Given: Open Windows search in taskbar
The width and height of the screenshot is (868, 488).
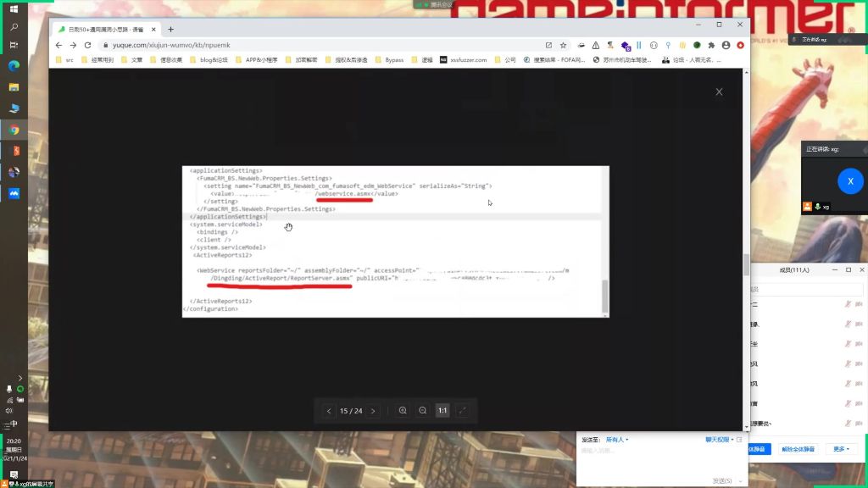Looking at the screenshot, I should tap(14, 27).
